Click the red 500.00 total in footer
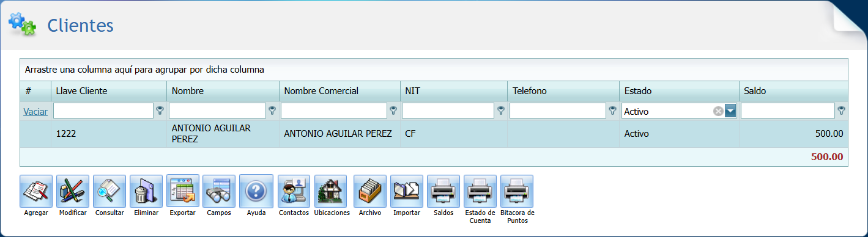This screenshot has width=868, height=237. [x=827, y=156]
